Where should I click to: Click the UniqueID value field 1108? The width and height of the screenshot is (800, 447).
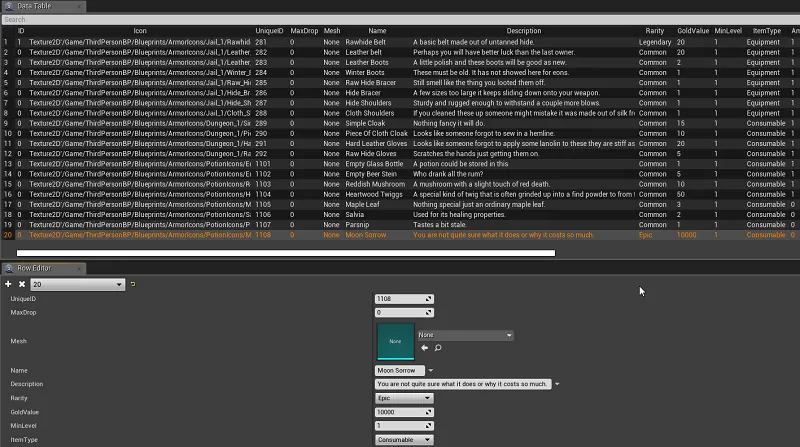(x=400, y=299)
